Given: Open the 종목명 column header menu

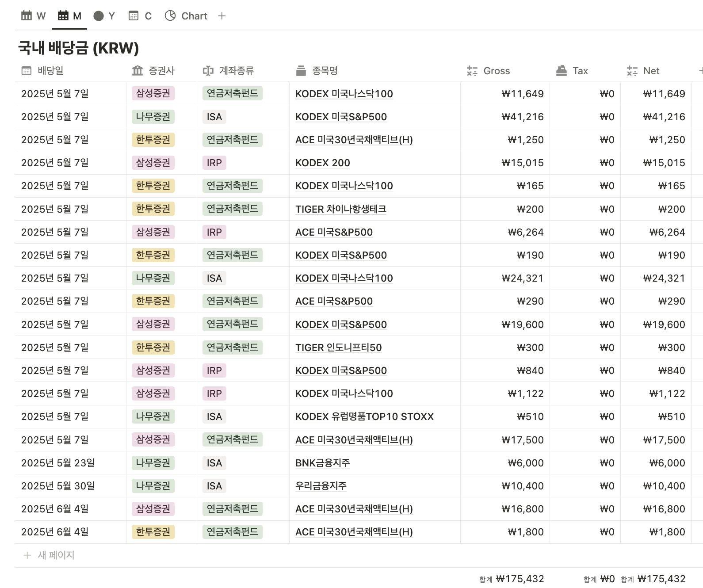Looking at the screenshot, I should pyautogui.click(x=375, y=71).
